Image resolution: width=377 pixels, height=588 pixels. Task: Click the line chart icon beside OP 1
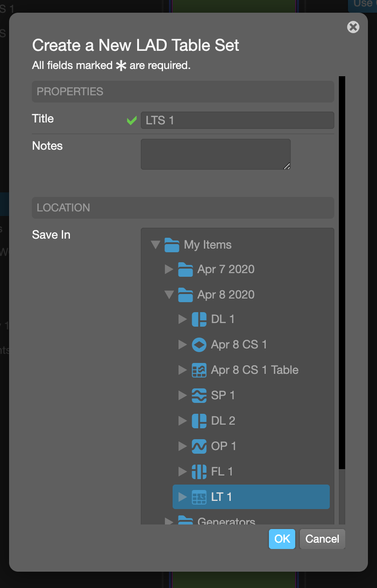[199, 446]
